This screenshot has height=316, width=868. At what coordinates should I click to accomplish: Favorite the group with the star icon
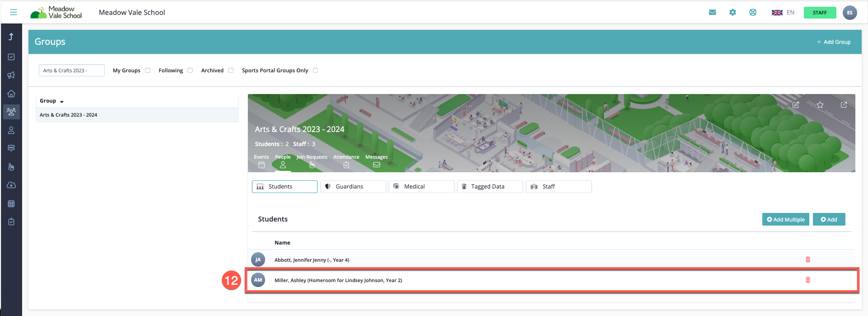tap(820, 105)
